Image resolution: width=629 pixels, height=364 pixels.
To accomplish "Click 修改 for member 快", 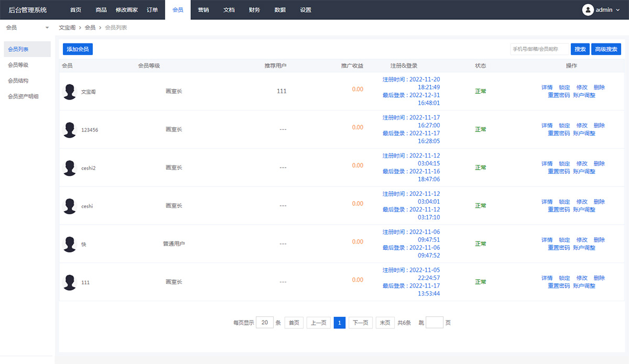I will [x=582, y=240].
